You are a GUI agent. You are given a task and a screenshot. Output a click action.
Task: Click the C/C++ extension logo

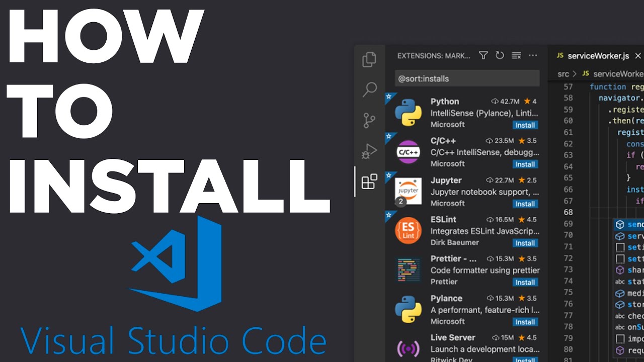click(408, 152)
